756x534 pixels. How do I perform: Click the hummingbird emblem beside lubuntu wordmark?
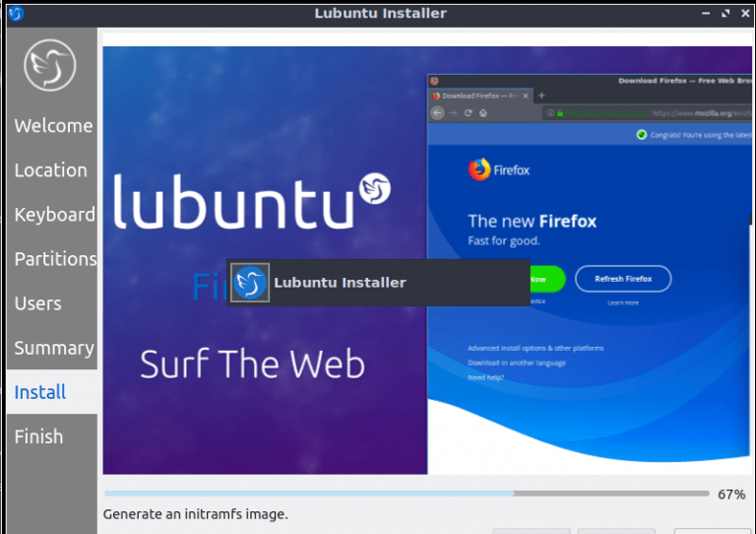click(375, 188)
